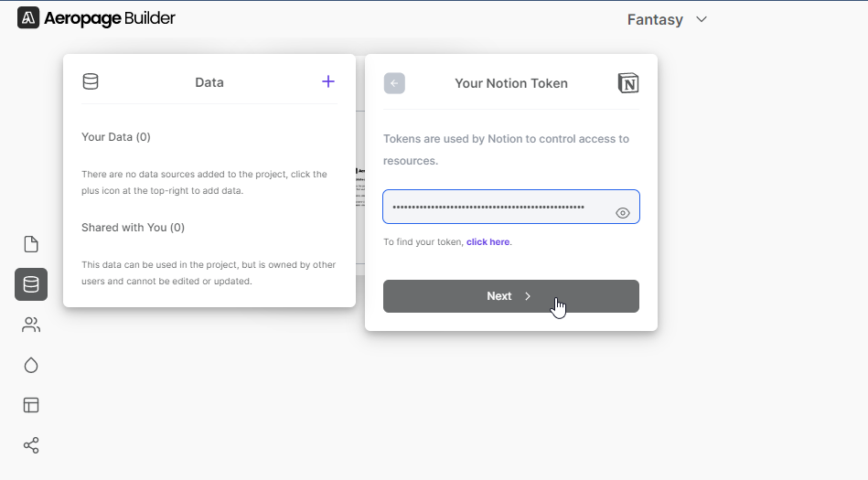Screen dimensions: 868x480
Task: Click the database icon in Data panel header
Action: (x=91, y=82)
